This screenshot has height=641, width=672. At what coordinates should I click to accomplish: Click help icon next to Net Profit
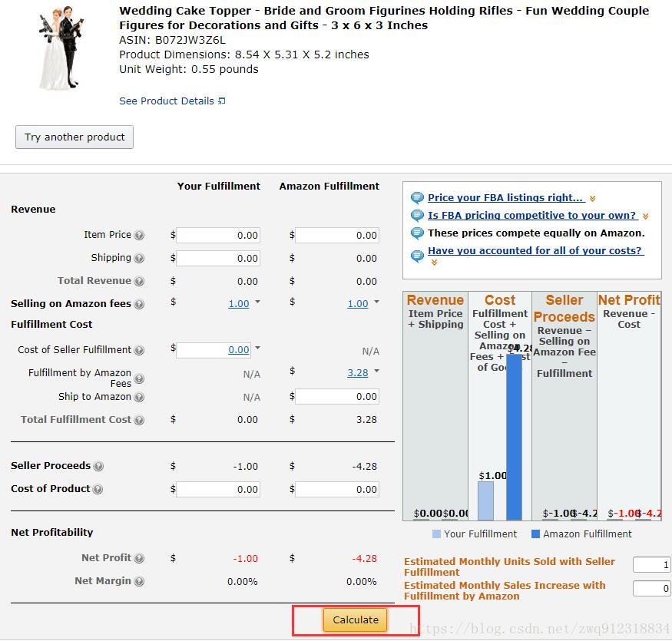point(139,558)
